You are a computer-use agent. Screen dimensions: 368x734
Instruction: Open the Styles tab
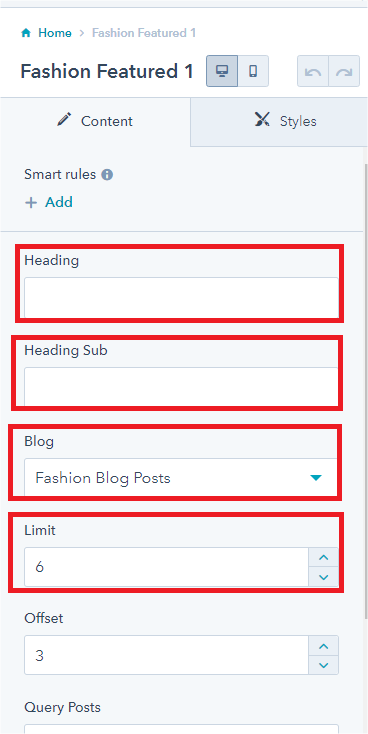point(279,122)
